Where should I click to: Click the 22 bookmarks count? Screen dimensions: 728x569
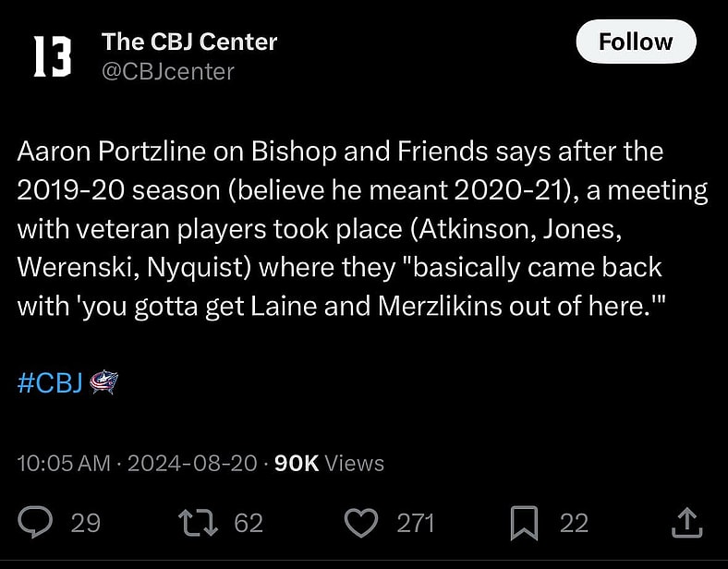point(574,524)
